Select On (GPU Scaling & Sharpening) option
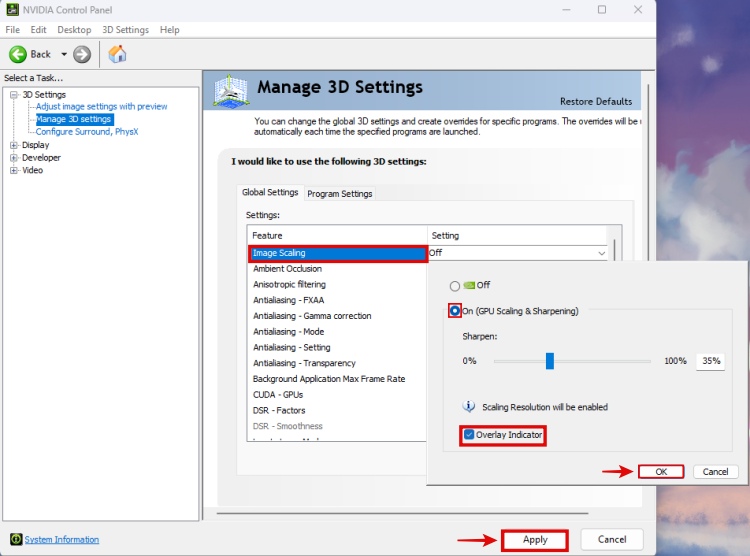The image size is (750, 556). 455,311
